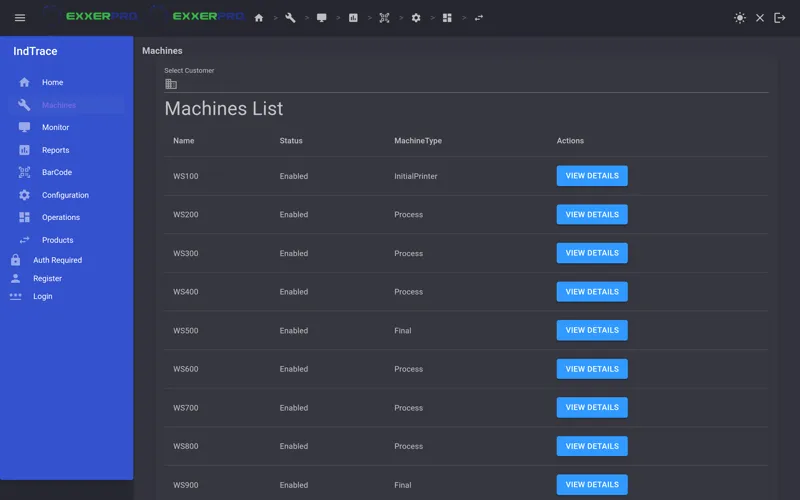View details for machine WS600
Screen dimensions: 800x500
coord(592,369)
